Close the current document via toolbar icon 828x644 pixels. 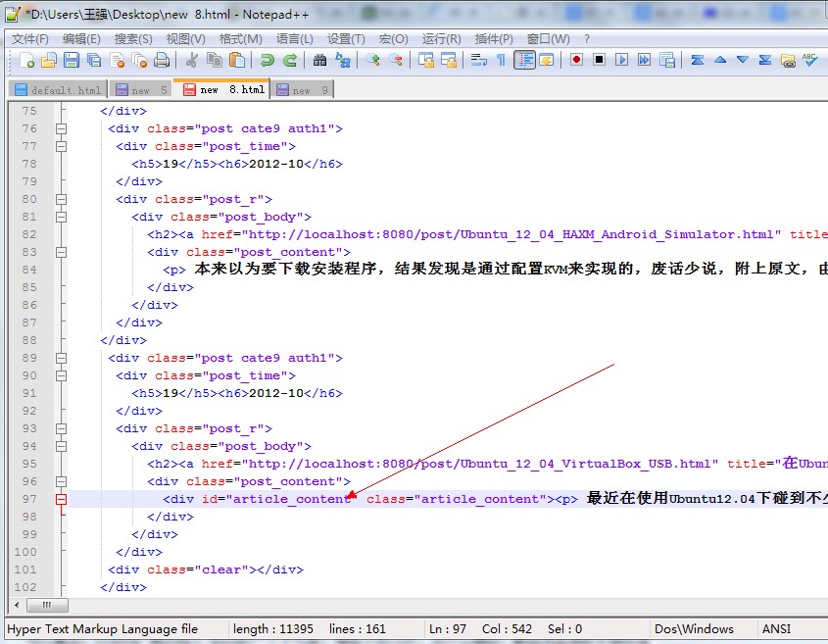[x=117, y=60]
